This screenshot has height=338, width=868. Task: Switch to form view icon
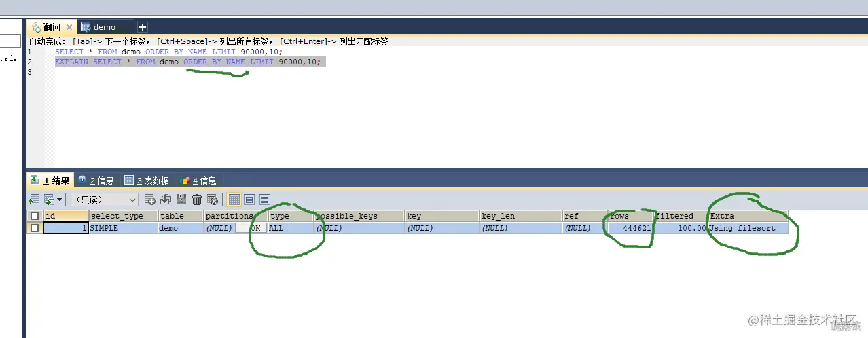[249, 200]
